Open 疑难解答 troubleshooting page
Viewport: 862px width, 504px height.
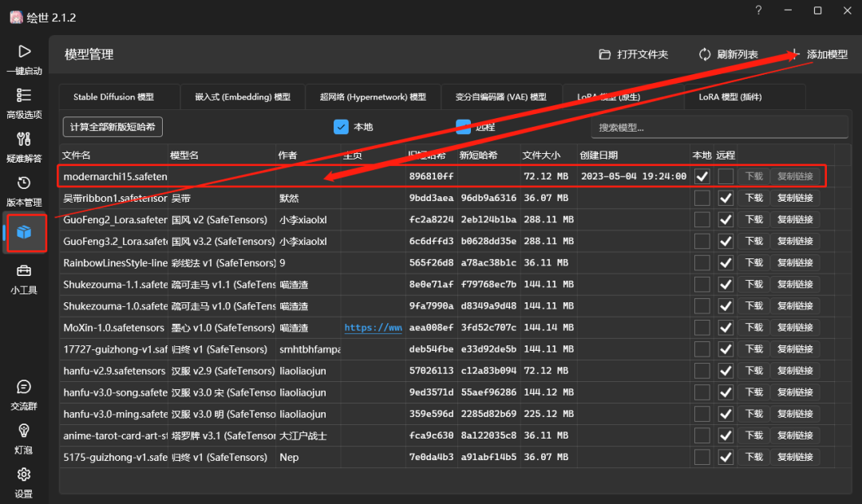click(x=24, y=148)
